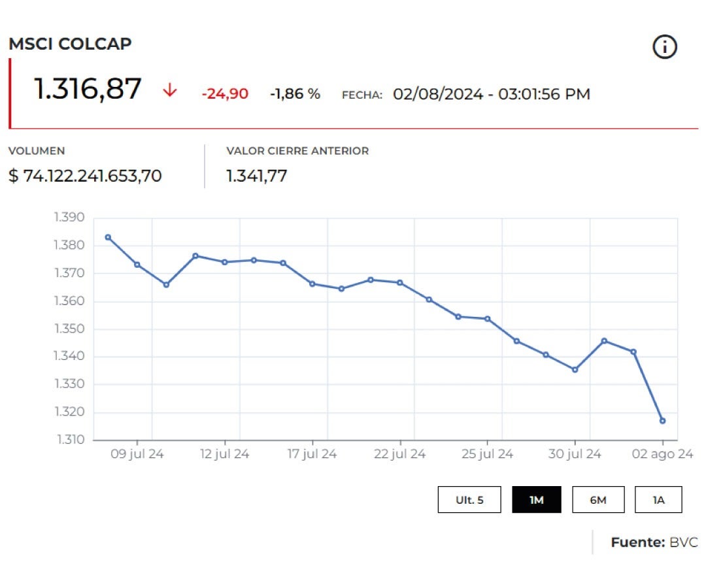Switch to the 1M chart view
This screenshot has height=588, width=706.
(537, 499)
